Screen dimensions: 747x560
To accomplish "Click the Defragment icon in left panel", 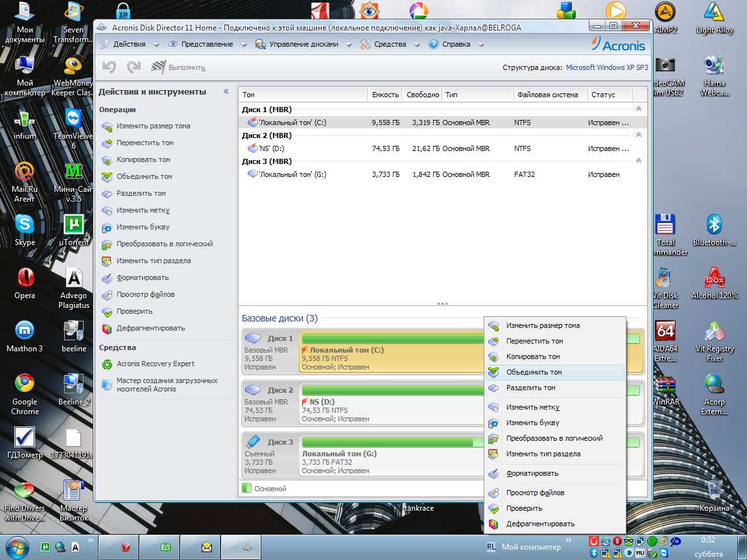I will pyautogui.click(x=107, y=329).
